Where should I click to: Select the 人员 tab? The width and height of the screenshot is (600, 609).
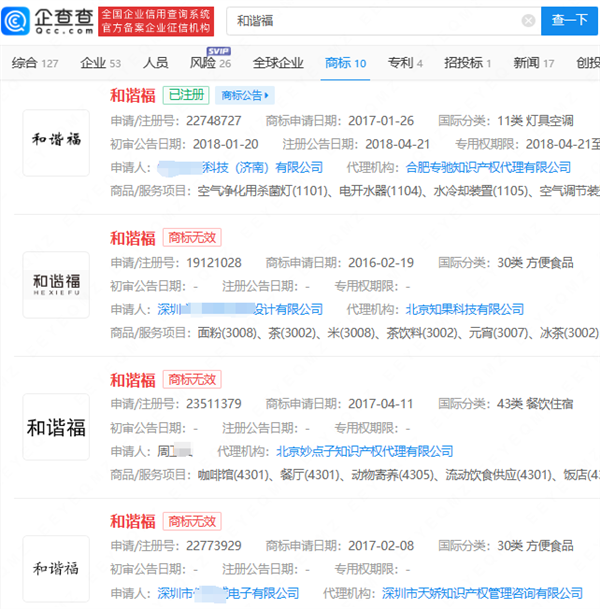[155, 63]
